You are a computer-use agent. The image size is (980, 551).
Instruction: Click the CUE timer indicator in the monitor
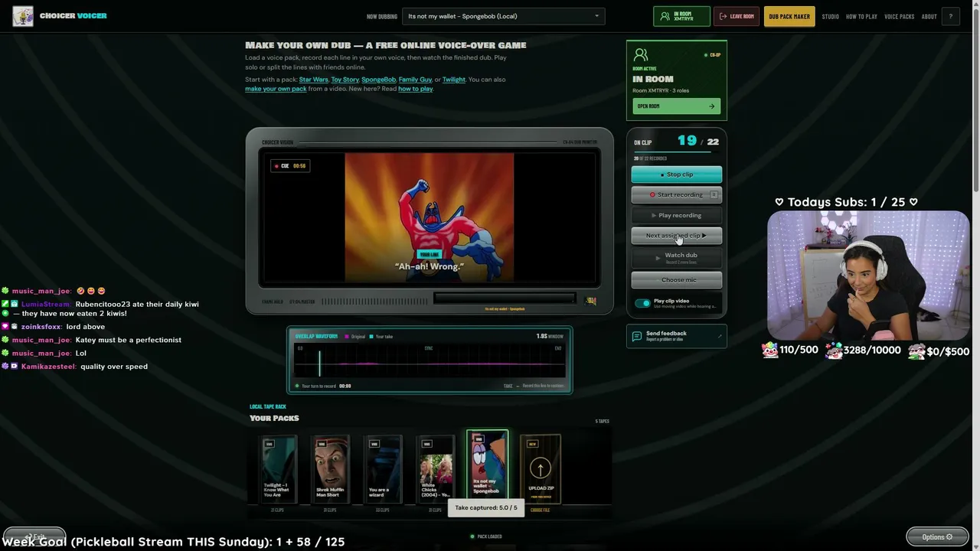(x=290, y=166)
